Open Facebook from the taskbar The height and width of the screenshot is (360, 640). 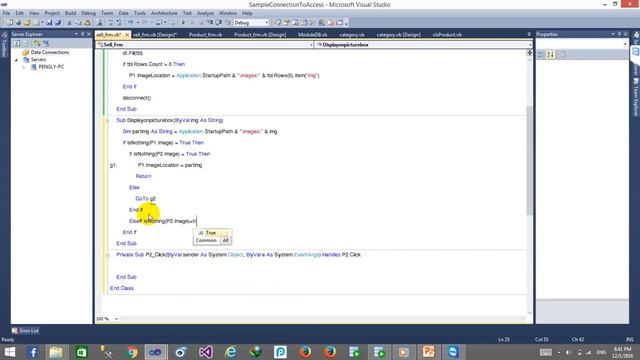pos(33,352)
